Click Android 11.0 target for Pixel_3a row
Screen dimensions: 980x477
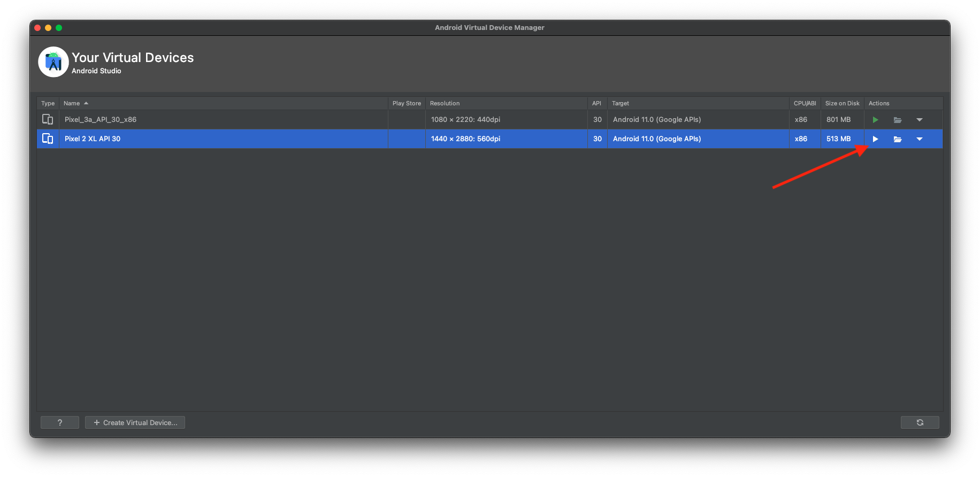click(x=698, y=120)
